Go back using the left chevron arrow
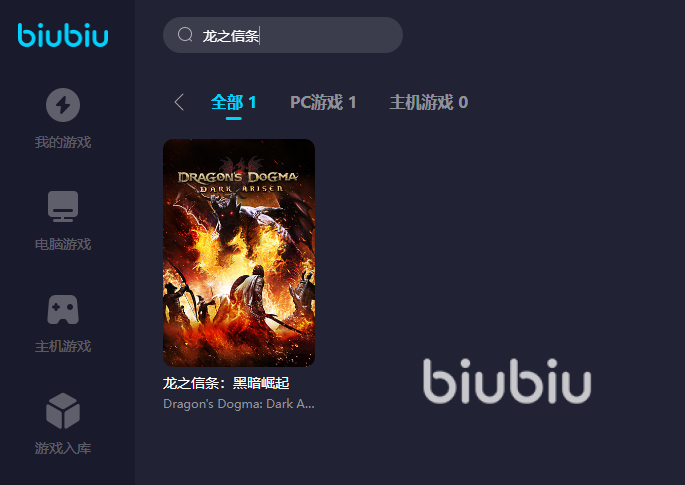The width and height of the screenshot is (685, 485). (x=179, y=102)
